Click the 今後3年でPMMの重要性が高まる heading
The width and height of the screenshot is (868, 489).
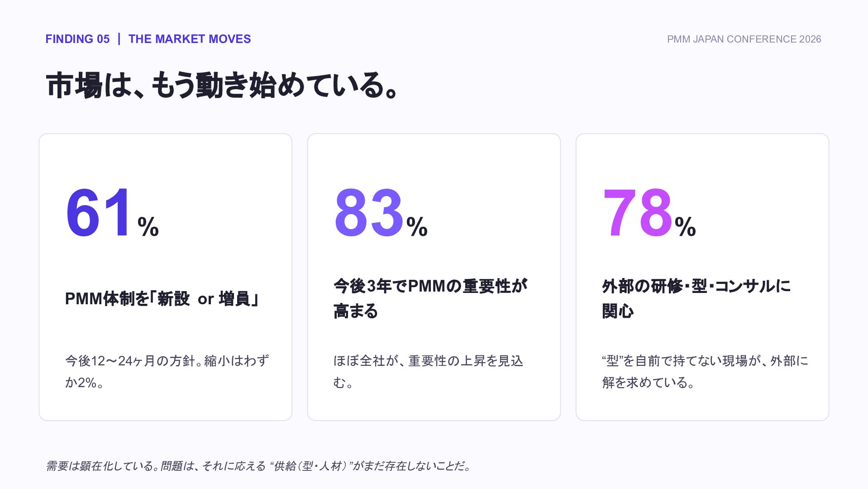(x=431, y=298)
